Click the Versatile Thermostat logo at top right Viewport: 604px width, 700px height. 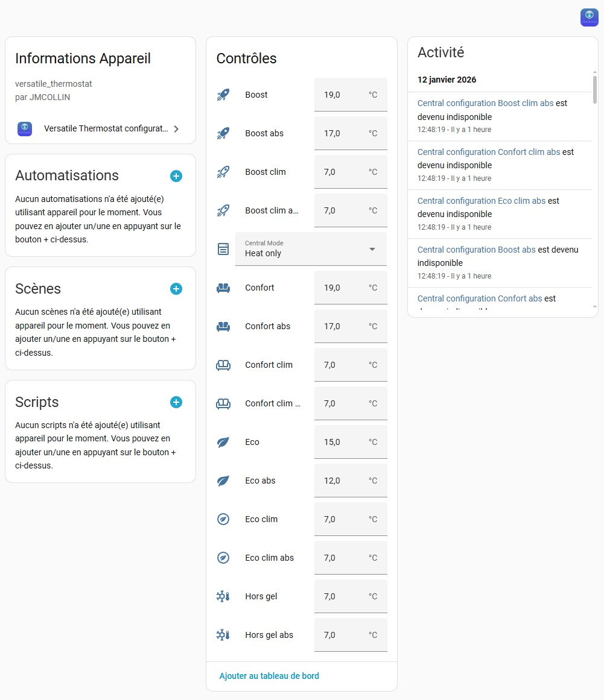tap(590, 17)
